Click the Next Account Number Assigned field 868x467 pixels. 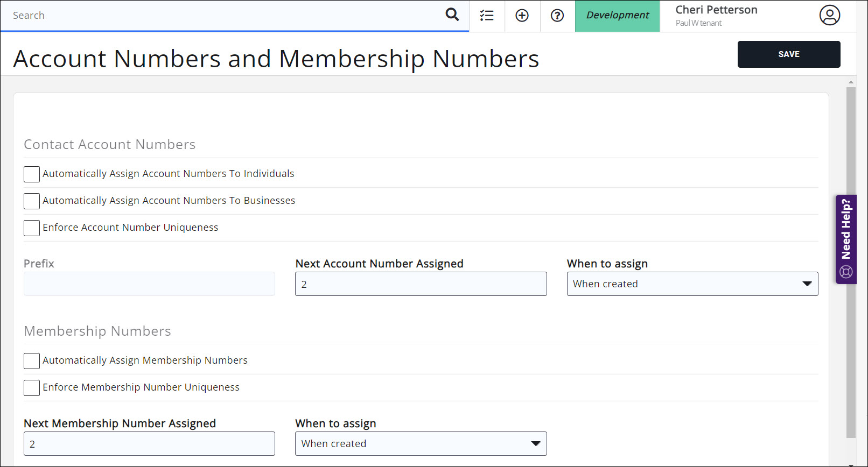[x=421, y=284]
